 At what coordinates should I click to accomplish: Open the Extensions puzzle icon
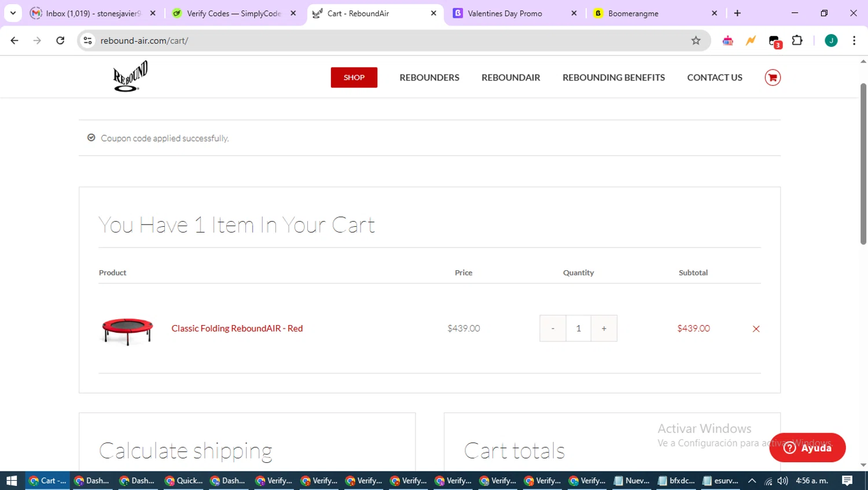pyautogui.click(x=797, y=40)
